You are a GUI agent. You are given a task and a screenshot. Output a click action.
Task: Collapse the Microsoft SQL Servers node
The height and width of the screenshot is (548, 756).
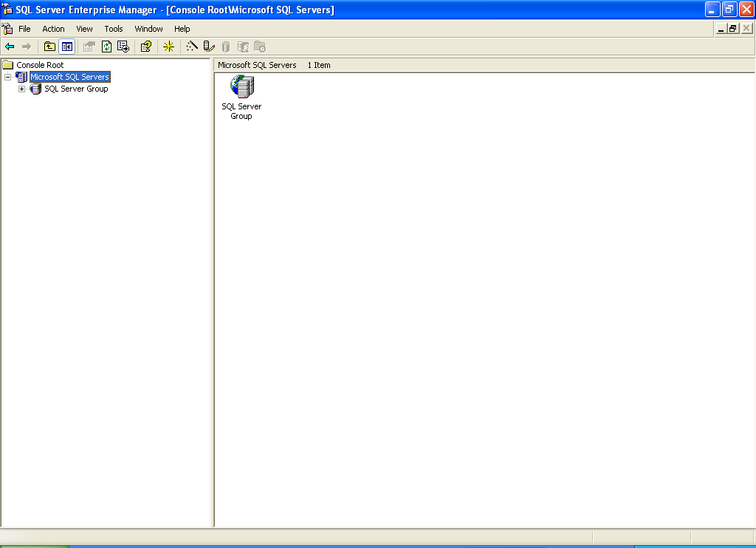(7, 78)
